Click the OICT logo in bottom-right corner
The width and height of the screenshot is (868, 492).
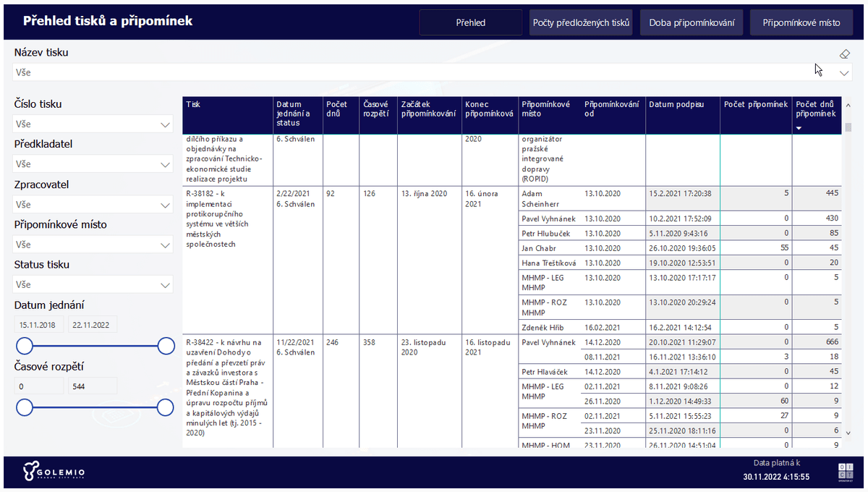point(845,471)
